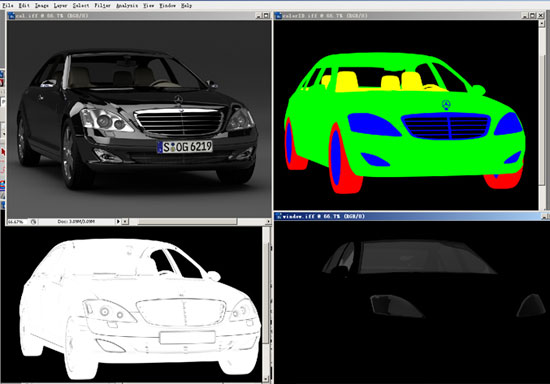550x384 pixels.
Task: Click the horizontal scrollbar left arrow
Action: tap(125, 222)
